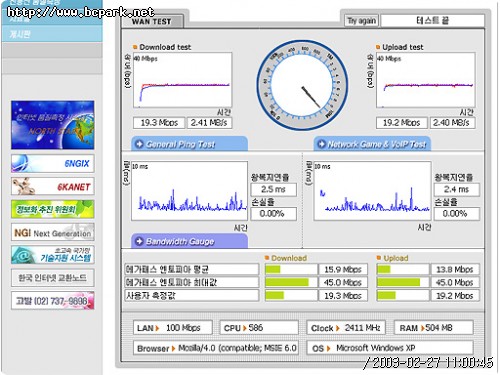
Task: Click the Network Game VoIP latency graph
Action: (x=372, y=191)
